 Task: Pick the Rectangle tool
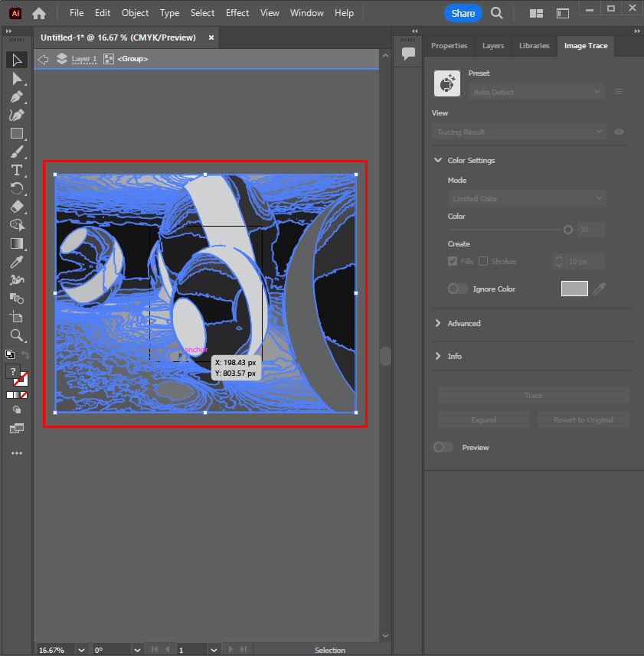[17, 133]
